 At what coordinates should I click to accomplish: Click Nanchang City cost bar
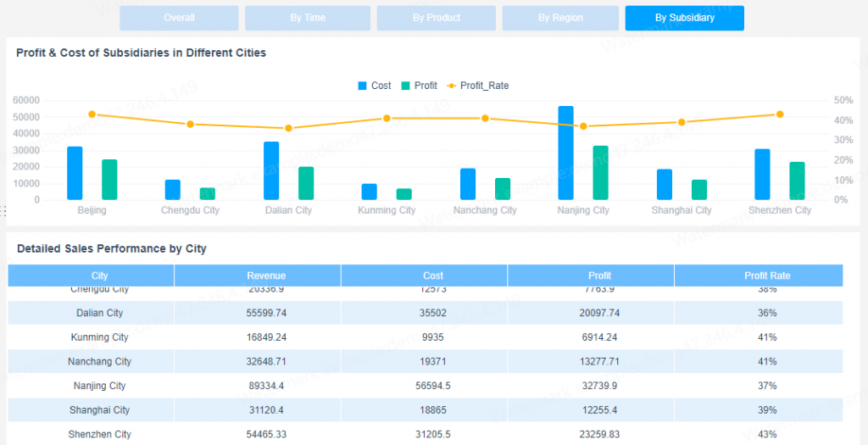pyautogui.click(x=468, y=184)
